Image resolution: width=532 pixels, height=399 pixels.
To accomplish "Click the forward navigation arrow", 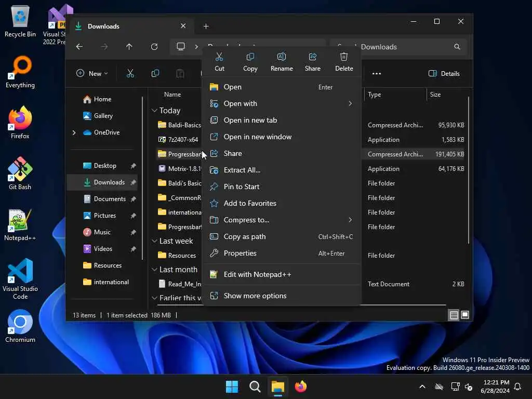I will 104,46.
